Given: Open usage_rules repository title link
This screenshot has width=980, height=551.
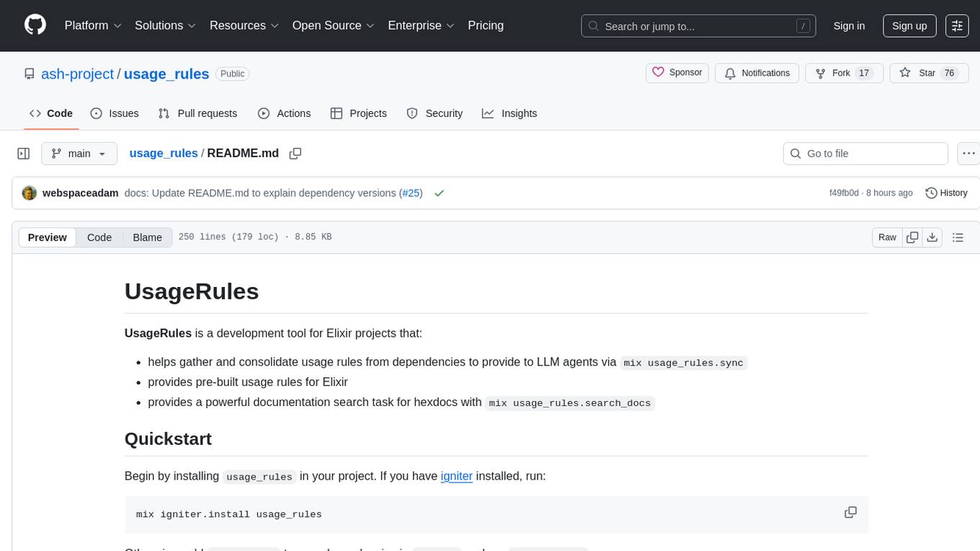Looking at the screenshot, I should (166, 74).
